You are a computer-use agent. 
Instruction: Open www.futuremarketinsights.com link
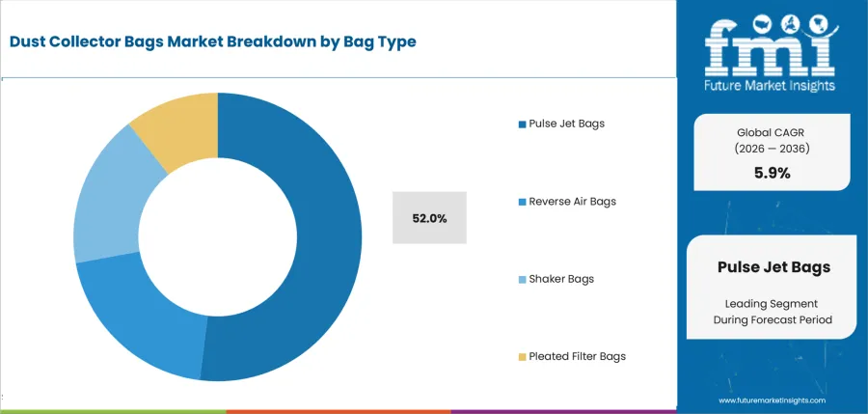click(773, 400)
